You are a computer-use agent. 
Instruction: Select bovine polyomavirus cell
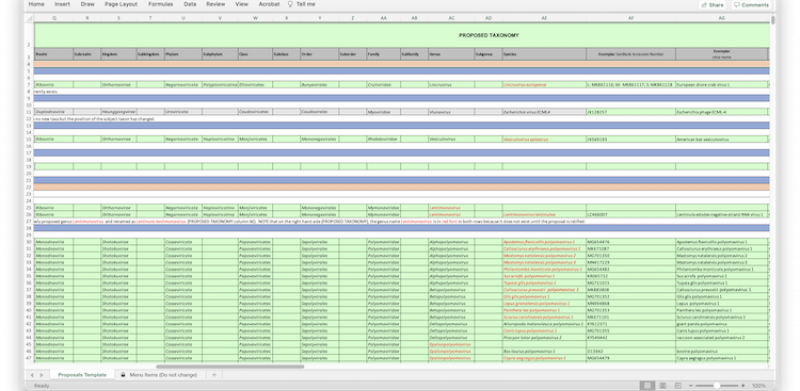tap(721, 352)
